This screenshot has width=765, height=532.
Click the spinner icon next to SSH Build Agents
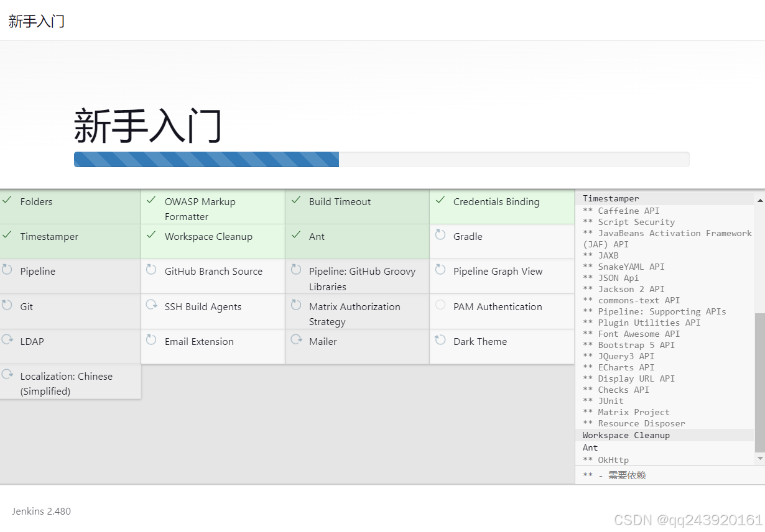[x=151, y=306]
